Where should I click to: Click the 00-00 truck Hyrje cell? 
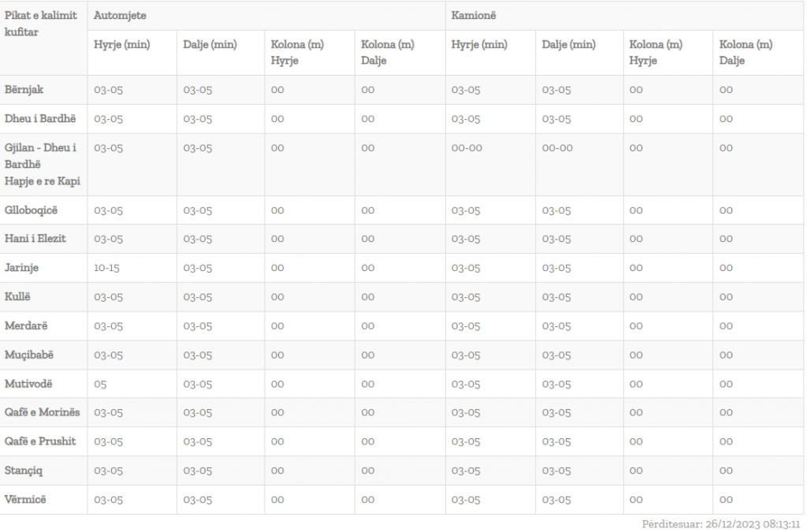tap(467, 148)
